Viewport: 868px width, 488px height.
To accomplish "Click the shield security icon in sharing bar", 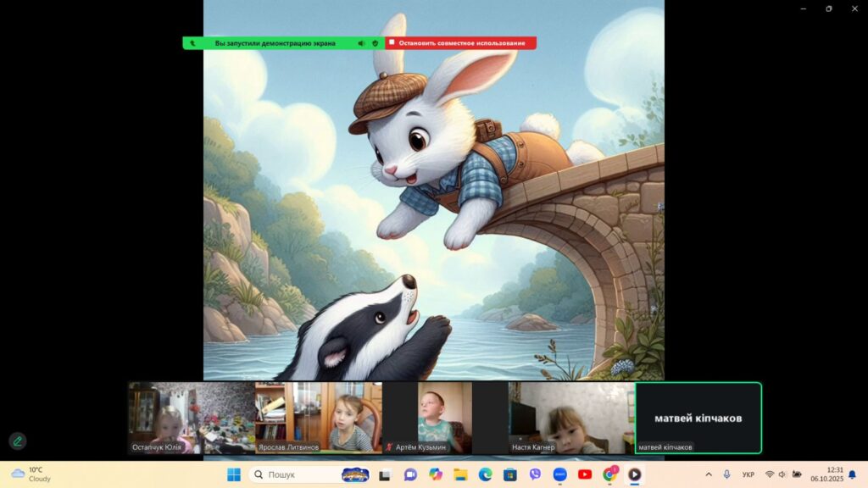I will [375, 43].
